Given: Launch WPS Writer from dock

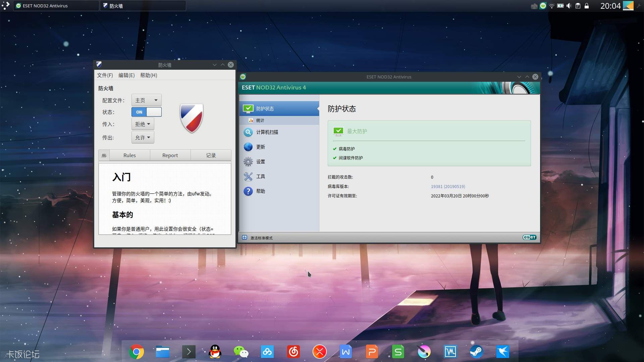Looking at the screenshot, I should [346, 352].
